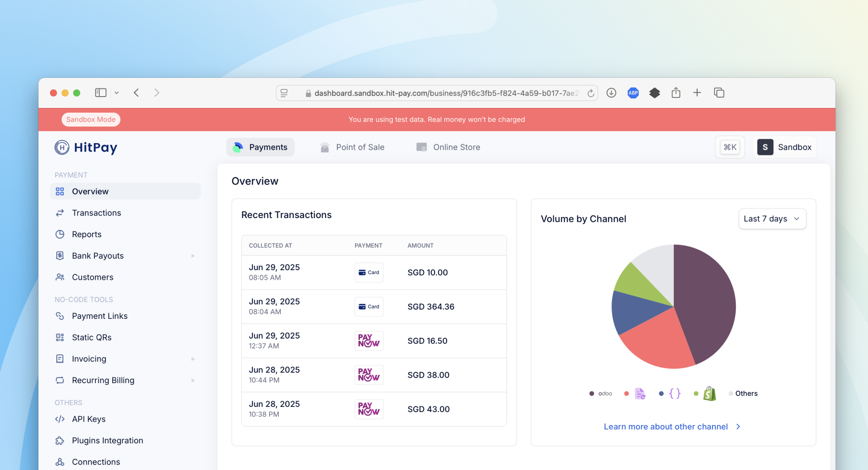
Task: Go forward with the browser forward arrow
Action: click(x=157, y=93)
